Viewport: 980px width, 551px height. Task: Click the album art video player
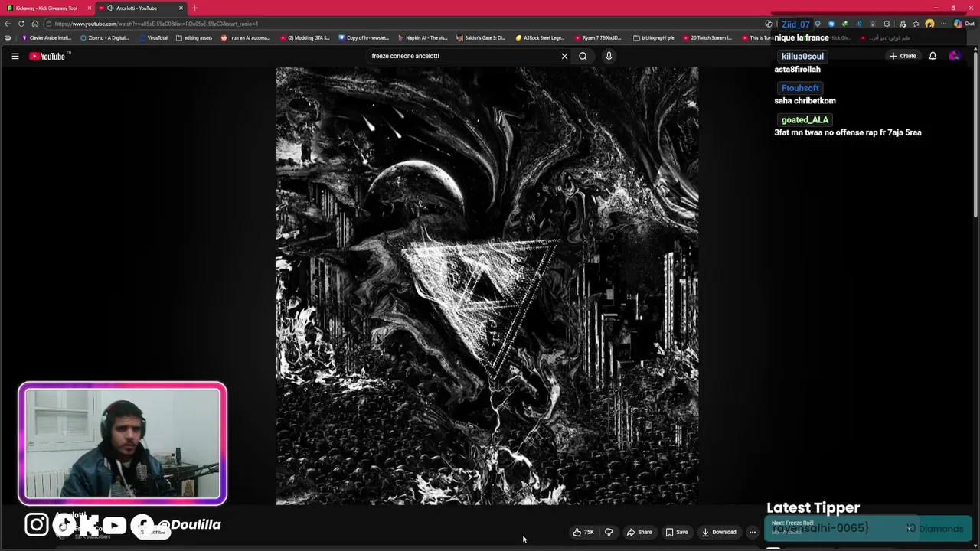click(487, 285)
